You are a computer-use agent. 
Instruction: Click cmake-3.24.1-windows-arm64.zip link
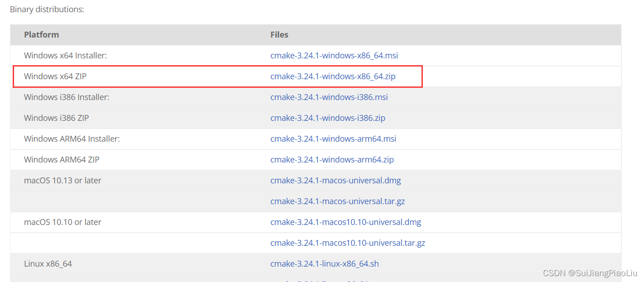[332, 160]
